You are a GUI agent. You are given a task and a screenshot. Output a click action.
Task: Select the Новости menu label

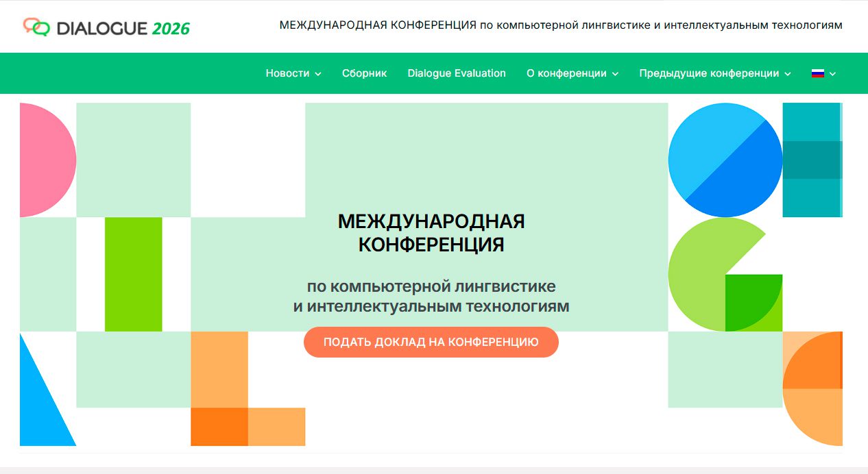[287, 73]
